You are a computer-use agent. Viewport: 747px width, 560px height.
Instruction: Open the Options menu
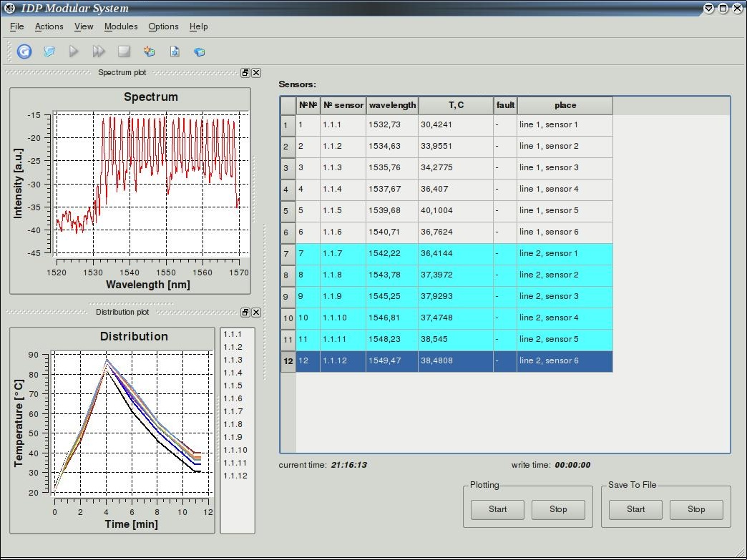(x=163, y=26)
